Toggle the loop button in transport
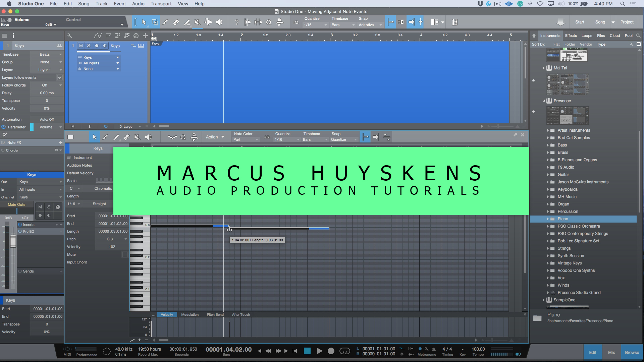 tap(345, 351)
